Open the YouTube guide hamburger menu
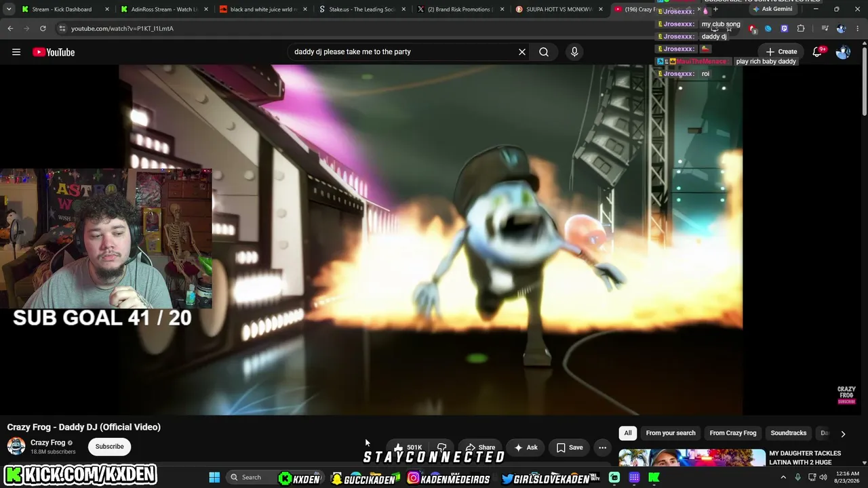This screenshot has height=488, width=868. click(x=16, y=52)
